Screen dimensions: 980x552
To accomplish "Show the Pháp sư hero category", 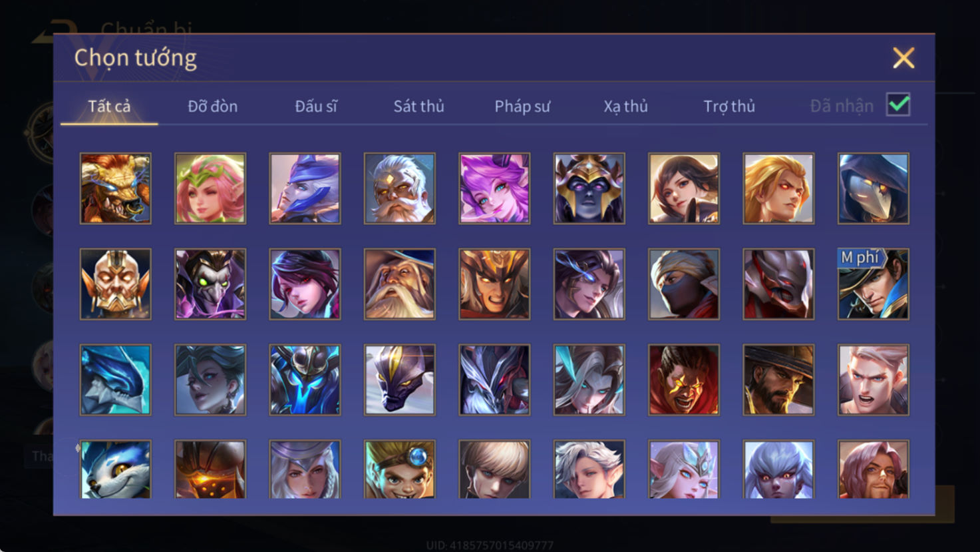I will coord(522,107).
